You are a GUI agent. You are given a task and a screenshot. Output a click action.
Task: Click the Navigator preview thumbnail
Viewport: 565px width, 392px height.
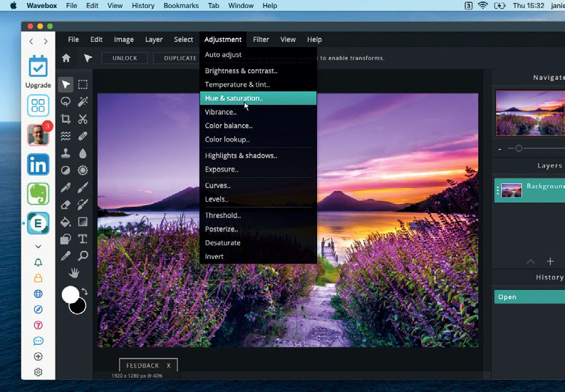[x=530, y=113]
